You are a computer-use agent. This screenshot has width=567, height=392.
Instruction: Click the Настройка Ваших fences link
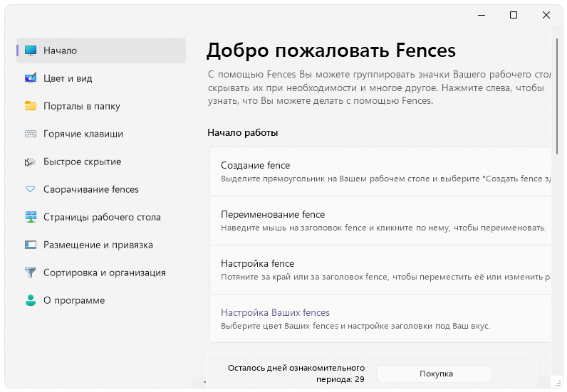(275, 313)
